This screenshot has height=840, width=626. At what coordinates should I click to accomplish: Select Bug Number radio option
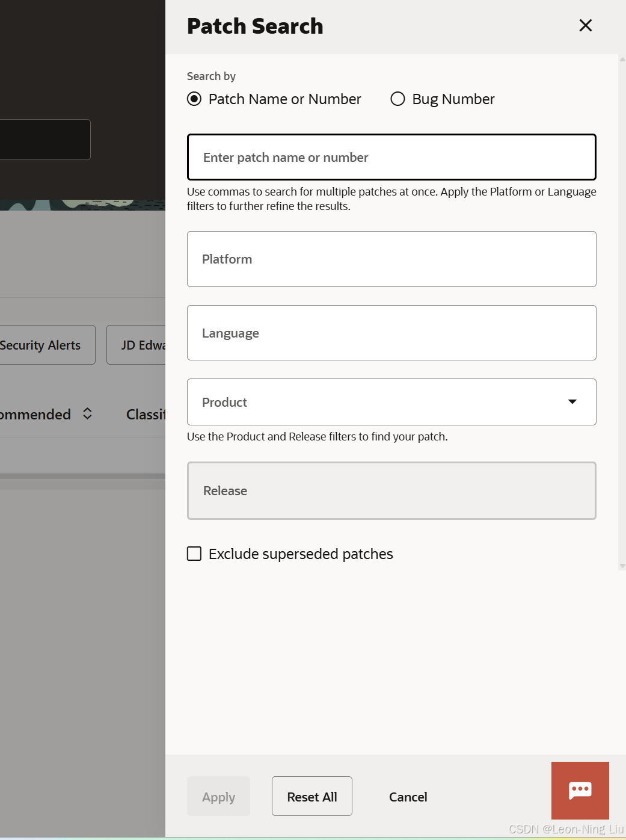397,99
